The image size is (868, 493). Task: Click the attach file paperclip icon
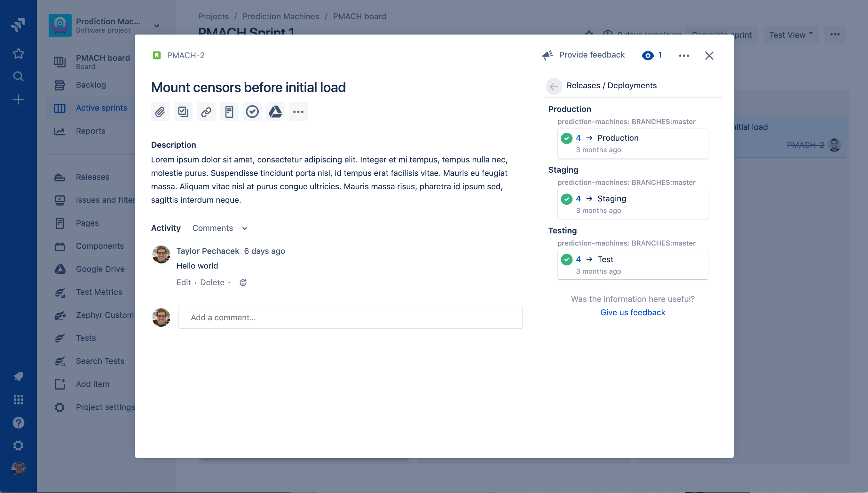coord(160,112)
